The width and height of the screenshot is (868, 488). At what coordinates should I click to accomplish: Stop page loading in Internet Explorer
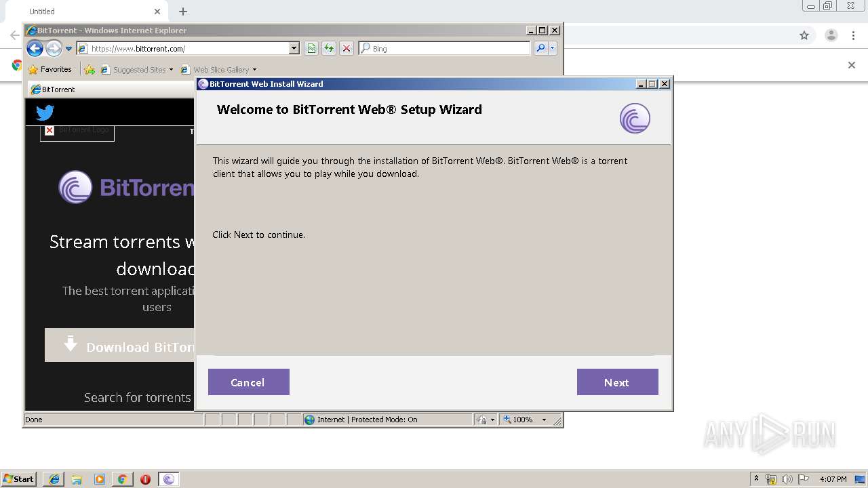(347, 48)
